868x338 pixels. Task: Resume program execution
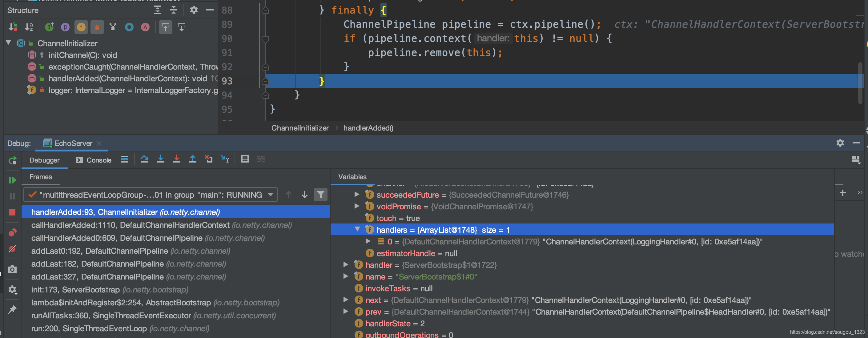(13, 180)
